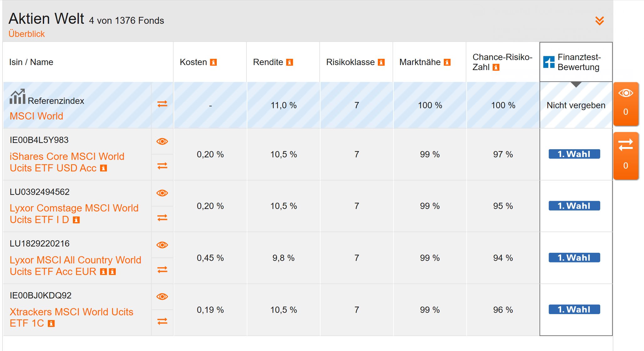This screenshot has width=644, height=351.
Task: Open info icon beside Lyxor Comstage fund name
Action: [76, 220]
